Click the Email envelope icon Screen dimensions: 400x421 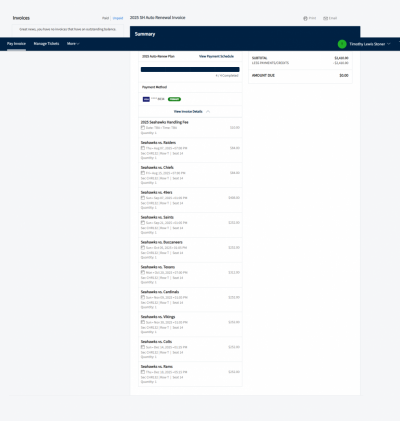[325, 18]
